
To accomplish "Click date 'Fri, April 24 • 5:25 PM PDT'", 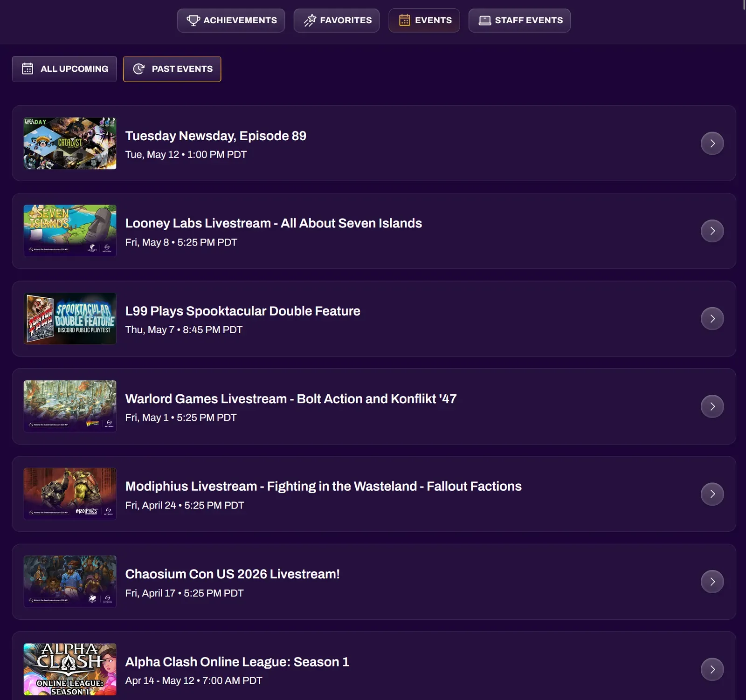I will coord(185,505).
